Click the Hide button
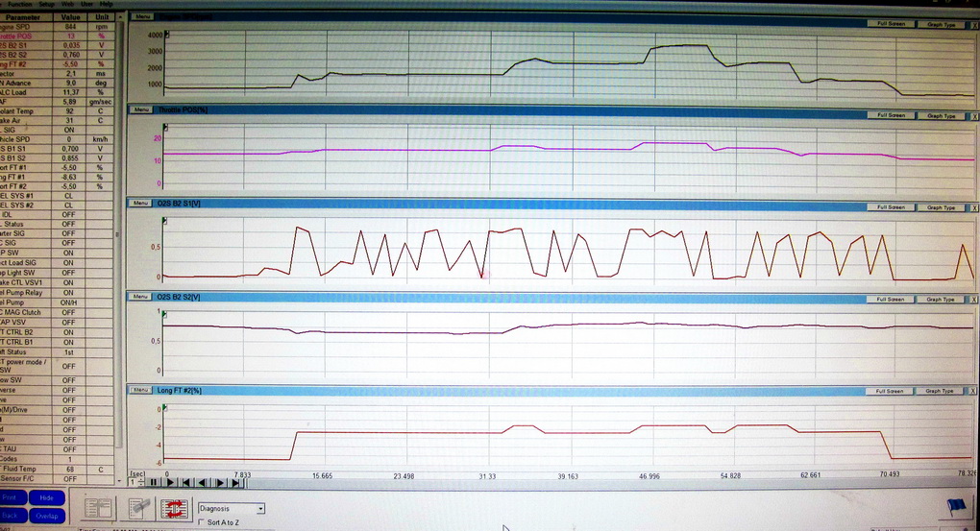The height and width of the screenshot is (531, 980). tap(46, 497)
